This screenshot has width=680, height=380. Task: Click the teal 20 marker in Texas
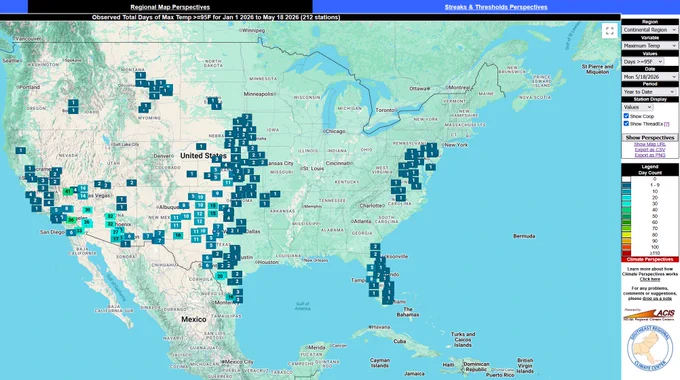220,276
